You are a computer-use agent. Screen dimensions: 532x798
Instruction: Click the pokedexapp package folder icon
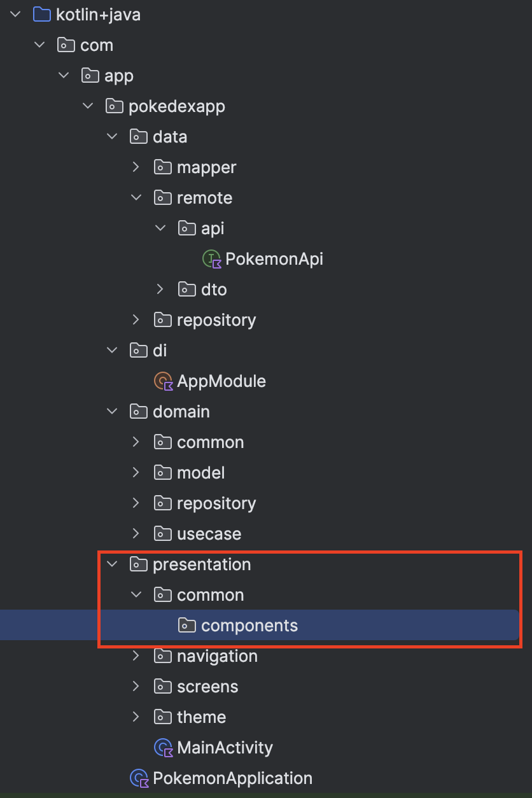point(115,106)
